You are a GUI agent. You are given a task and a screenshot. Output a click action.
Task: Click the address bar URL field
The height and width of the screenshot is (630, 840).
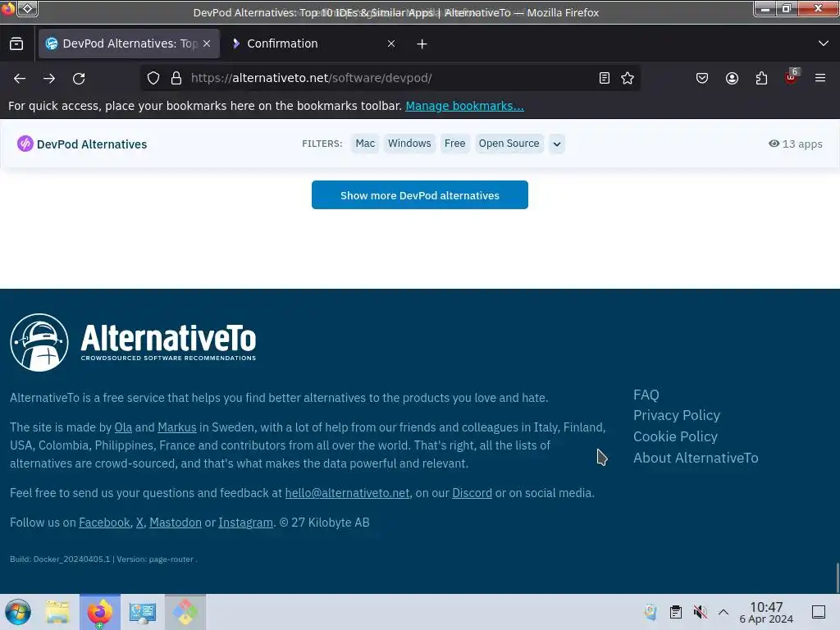click(391, 78)
